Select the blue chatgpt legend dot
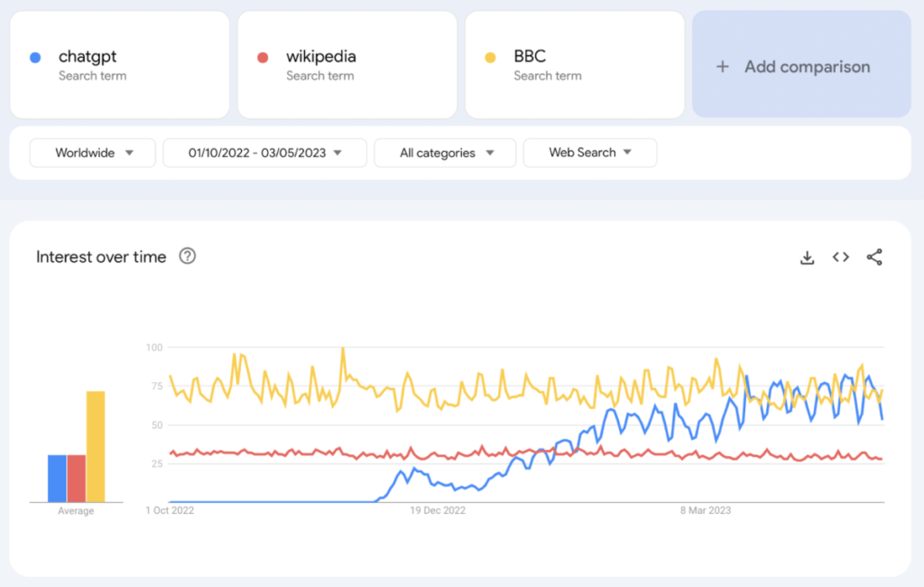The image size is (924, 587). click(34, 57)
